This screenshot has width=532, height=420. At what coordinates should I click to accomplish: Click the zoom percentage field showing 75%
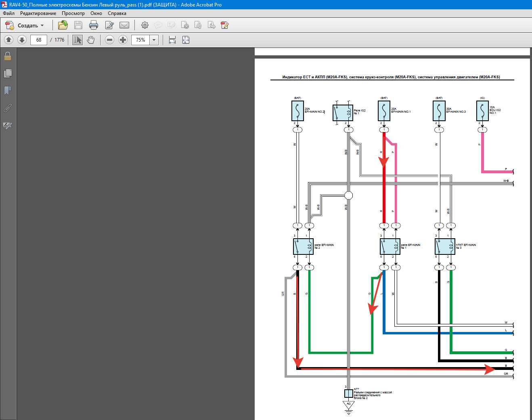click(x=140, y=40)
